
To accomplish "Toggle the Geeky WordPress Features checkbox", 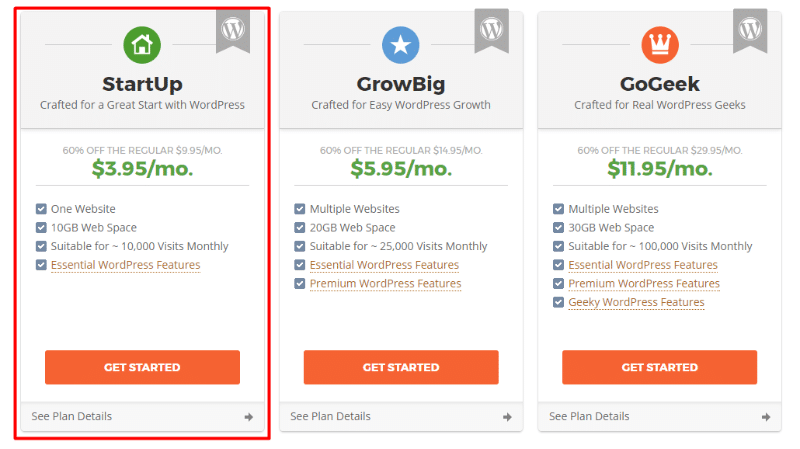I will point(559,302).
